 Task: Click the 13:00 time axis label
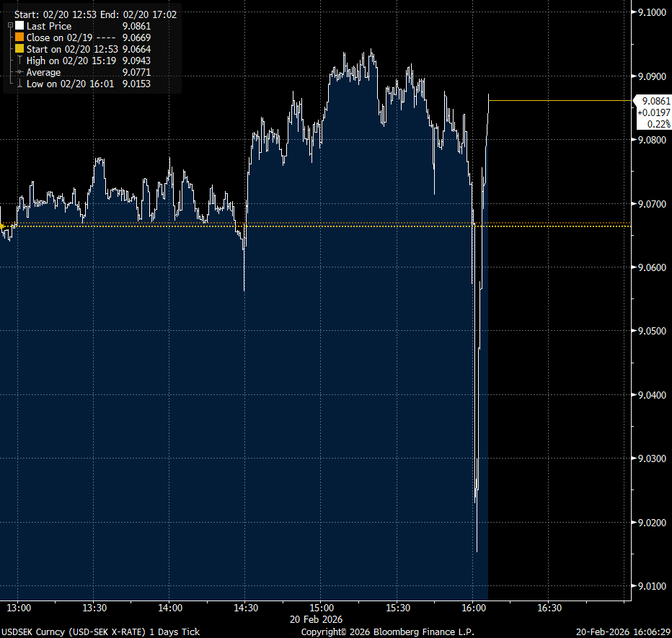[x=19, y=608]
